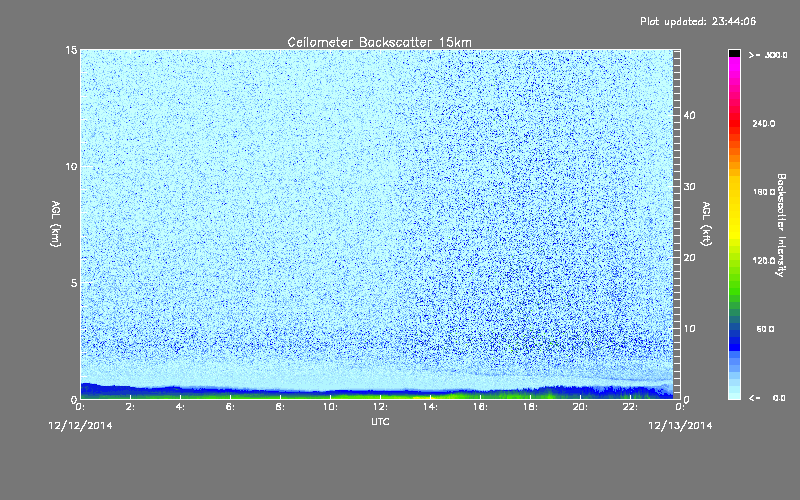Click the 5 km tick on left axis

(x=74, y=283)
